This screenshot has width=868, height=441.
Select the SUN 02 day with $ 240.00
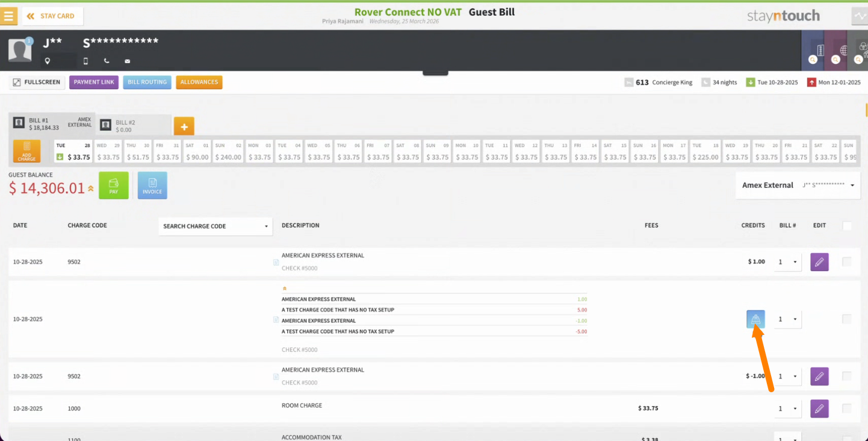[229, 151]
